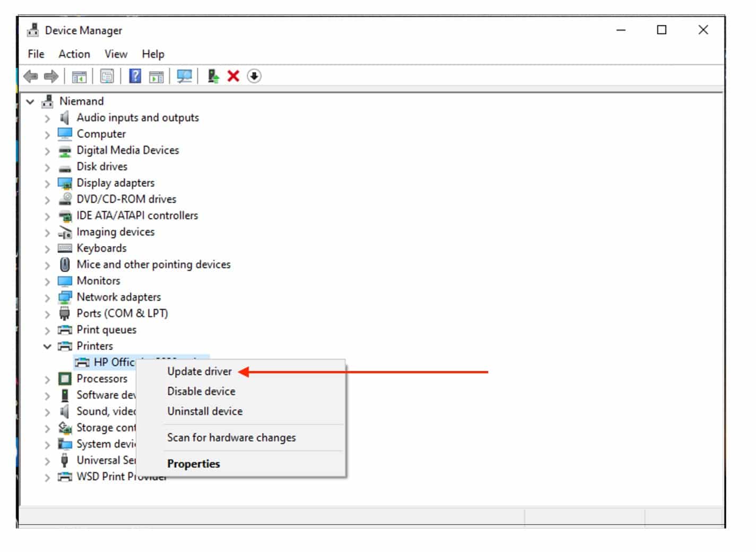Image resolution: width=756 pixels, height=552 pixels.
Task: Expand the Sound, video category chevron
Action: [x=47, y=412]
